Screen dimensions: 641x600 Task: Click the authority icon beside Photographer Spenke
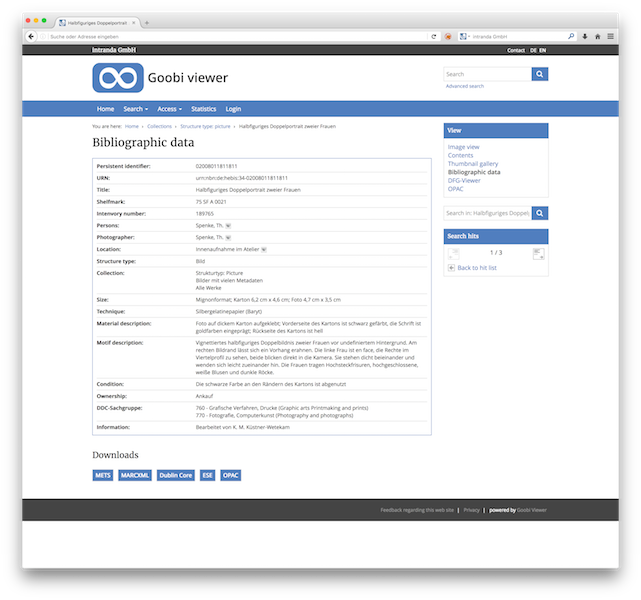click(228, 237)
